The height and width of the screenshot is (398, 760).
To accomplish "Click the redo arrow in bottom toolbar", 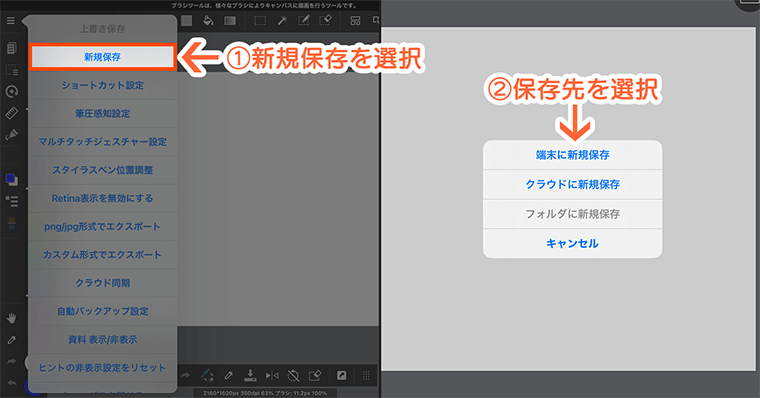I will (185, 375).
